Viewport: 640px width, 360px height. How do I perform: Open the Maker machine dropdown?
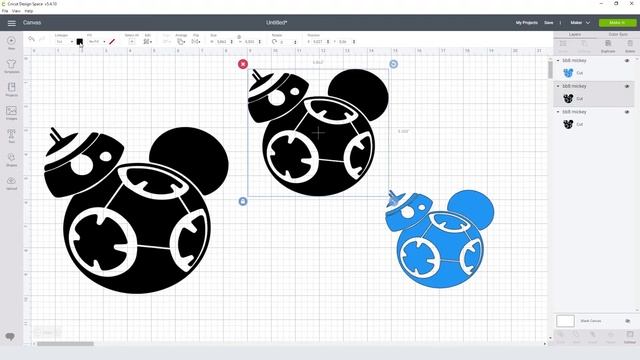pyautogui.click(x=580, y=23)
